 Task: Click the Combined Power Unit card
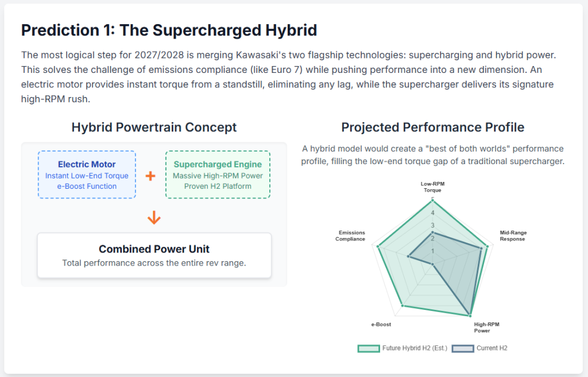coord(154,255)
